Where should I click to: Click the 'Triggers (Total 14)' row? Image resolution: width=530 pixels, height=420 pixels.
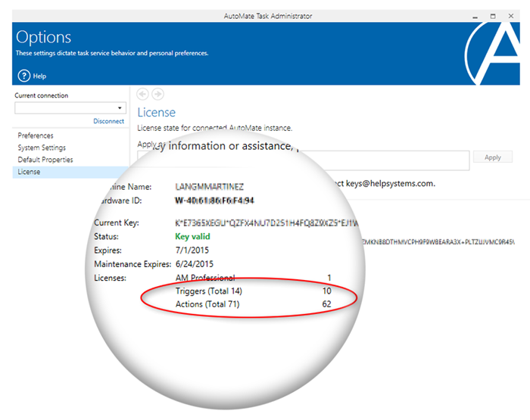point(253,291)
